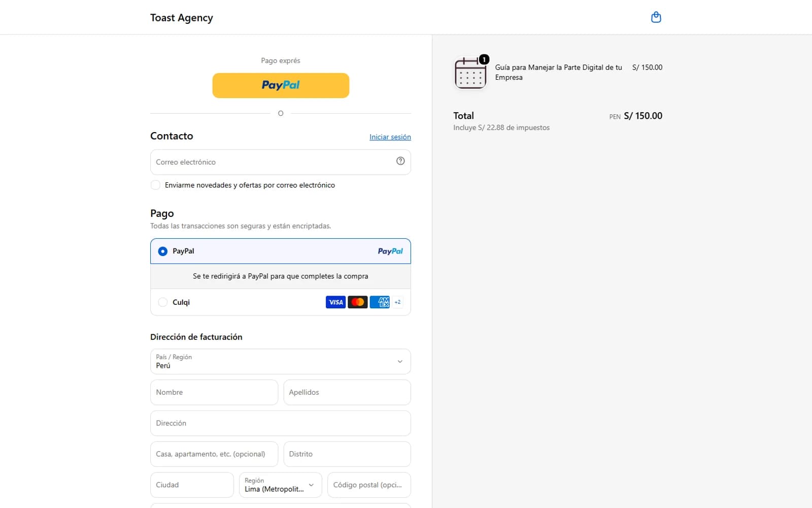This screenshot has width=812, height=508.
Task: Click the American Express logo
Action: (x=380, y=302)
